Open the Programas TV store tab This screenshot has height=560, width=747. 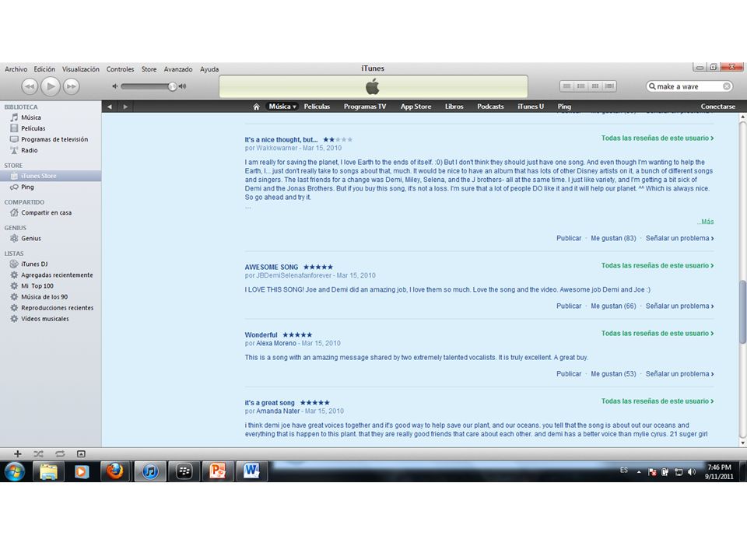(x=365, y=107)
